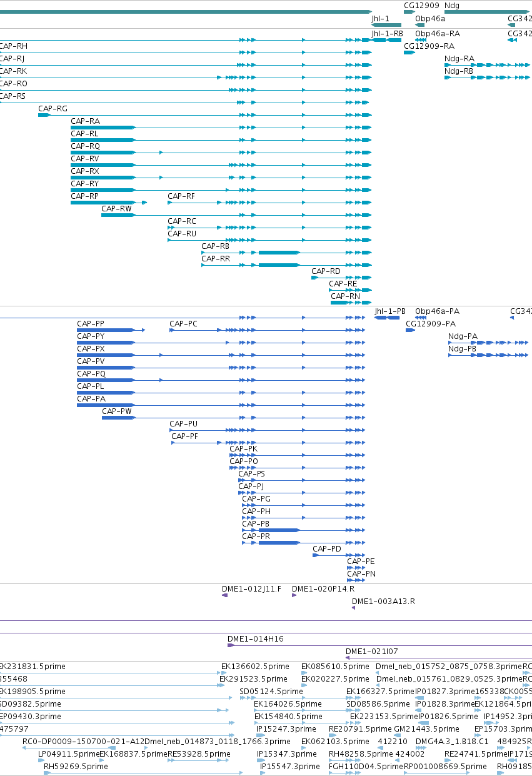Select EST label EK136602.5prime
The image size is (532, 776).
click(255, 667)
